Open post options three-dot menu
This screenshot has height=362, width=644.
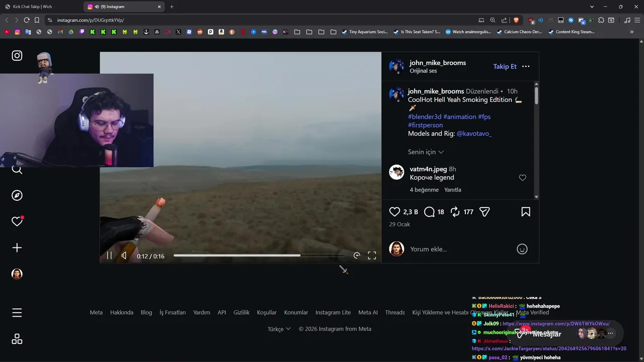526,66
